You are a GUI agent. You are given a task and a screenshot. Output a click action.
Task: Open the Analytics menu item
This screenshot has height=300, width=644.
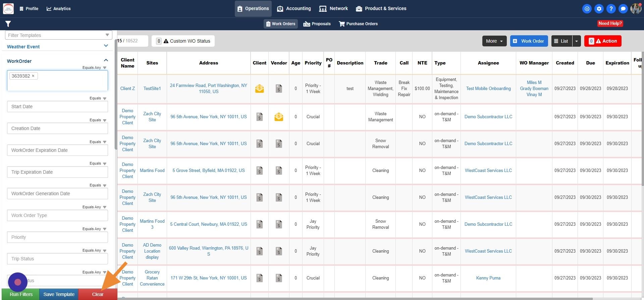(59, 9)
